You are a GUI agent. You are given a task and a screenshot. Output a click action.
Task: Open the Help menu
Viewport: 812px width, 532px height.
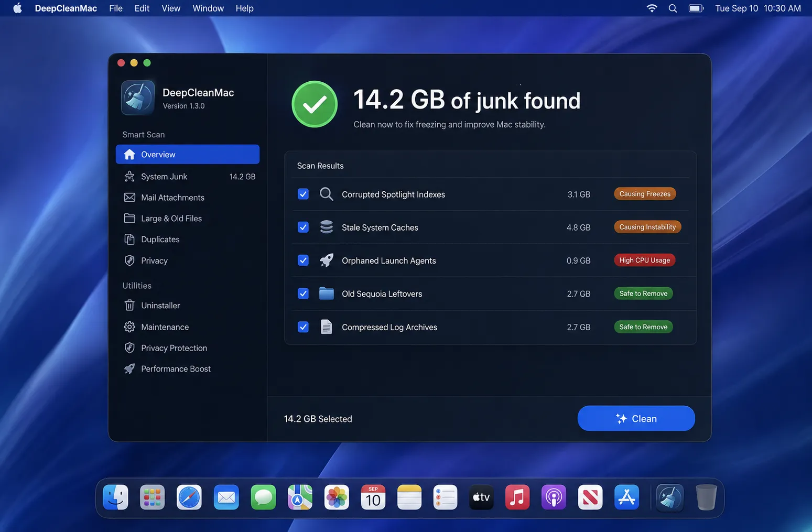point(244,8)
